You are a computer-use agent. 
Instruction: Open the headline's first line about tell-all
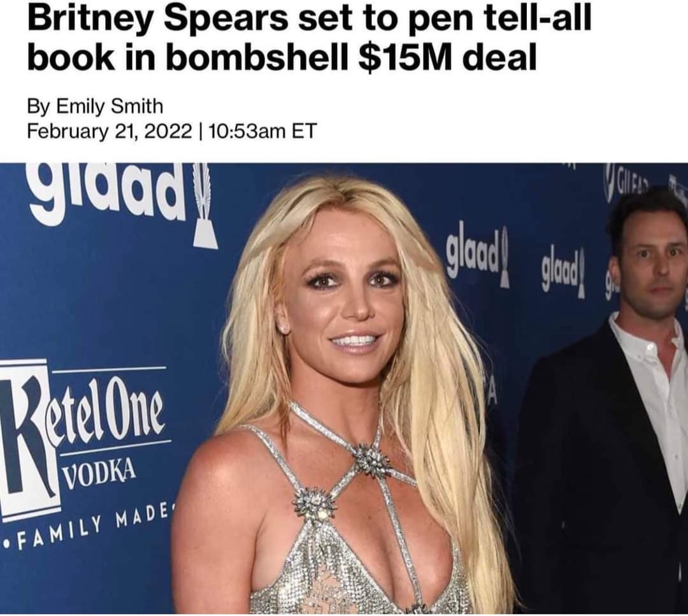(310, 19)
